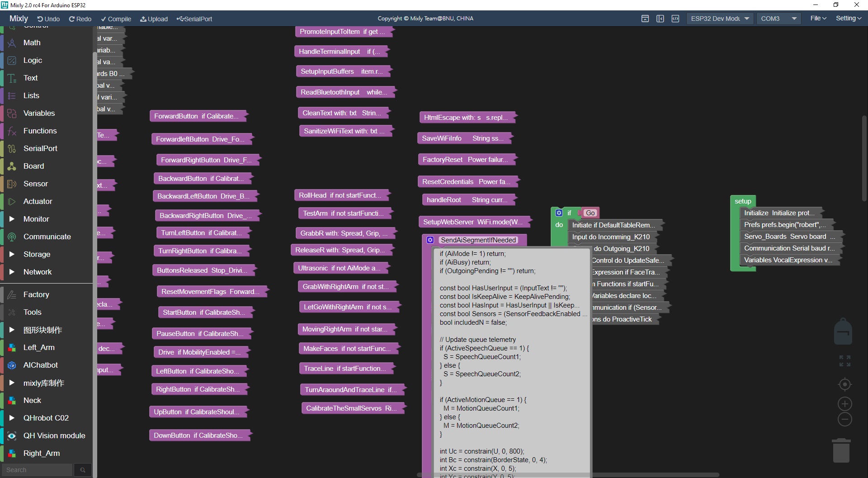The image size is (868, 478).
Task: Open the COM3 port dropdown
Action: pyautogui.click(x=778, y=19)
